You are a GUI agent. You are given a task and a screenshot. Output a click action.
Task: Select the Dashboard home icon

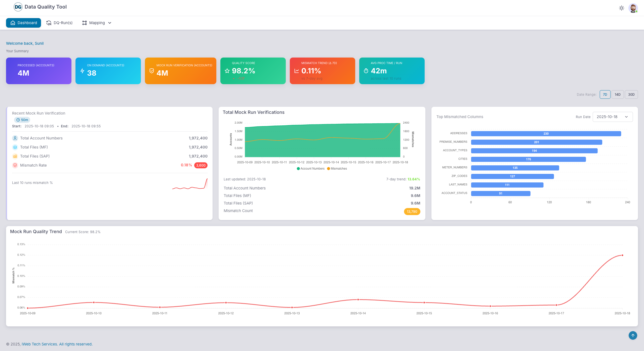[x=13, y=23]
